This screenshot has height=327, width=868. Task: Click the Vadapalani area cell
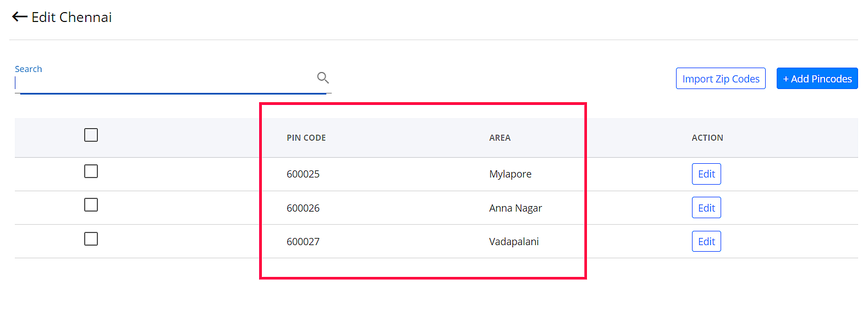click(514, 242)
